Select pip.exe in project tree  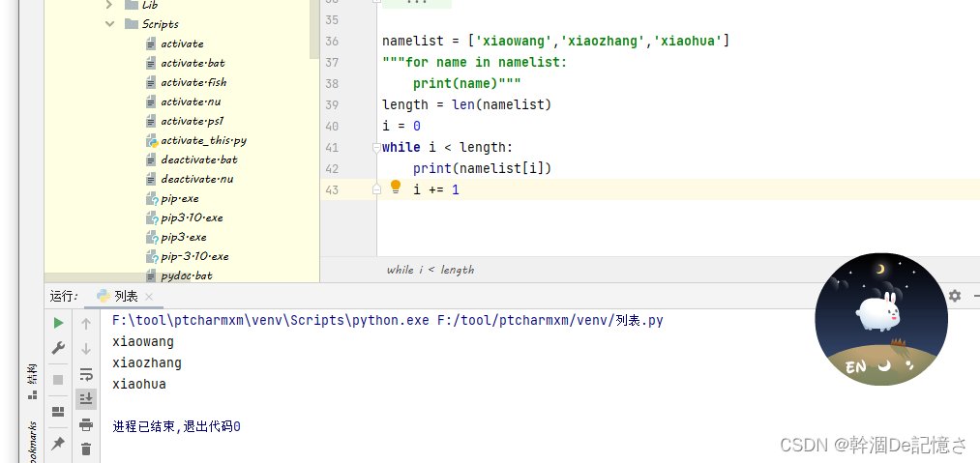[x=180, y=199]
